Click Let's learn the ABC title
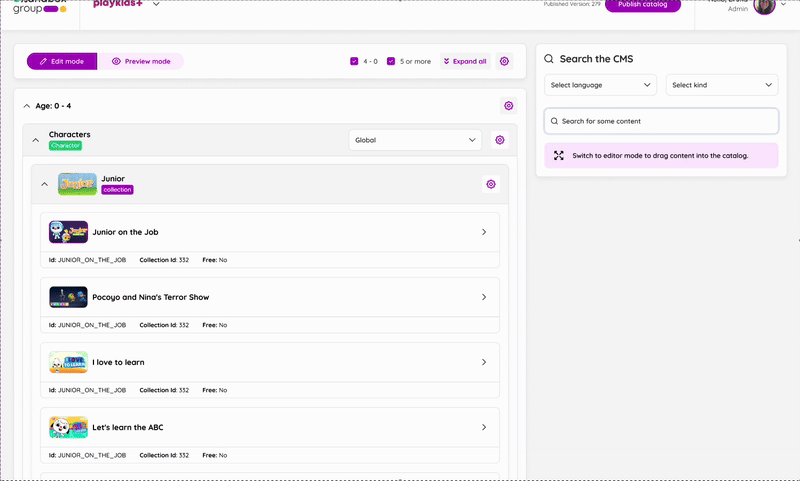Screen dimensions: 800x481 click(x=128, y=427)
